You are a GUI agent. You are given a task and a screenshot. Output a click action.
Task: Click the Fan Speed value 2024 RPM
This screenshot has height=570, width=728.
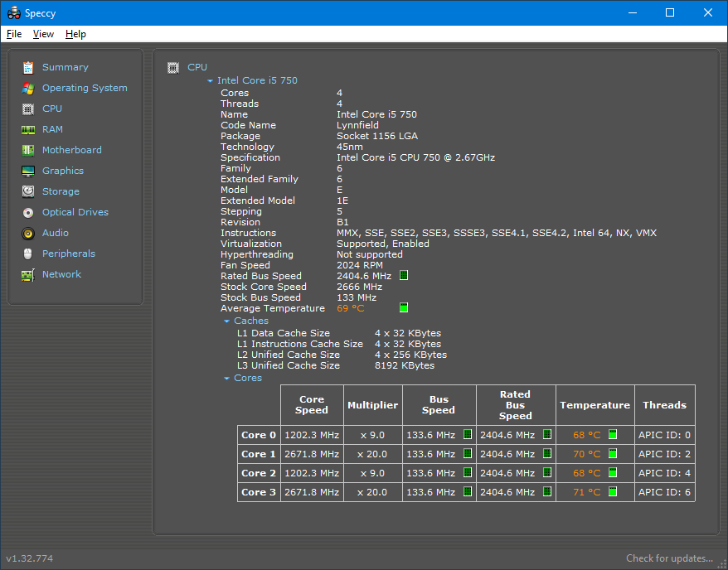tap(360, 265)
